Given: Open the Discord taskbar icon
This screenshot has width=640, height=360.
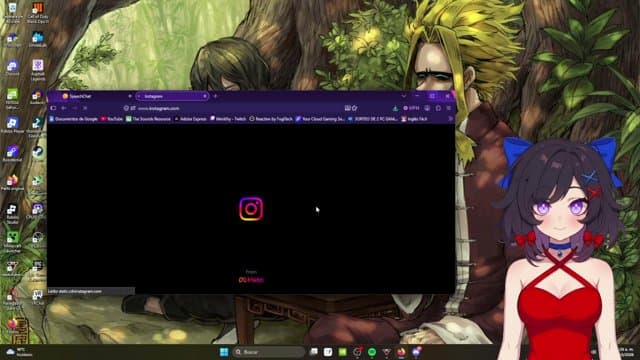Looking at the screenshot, I should 416,352.
